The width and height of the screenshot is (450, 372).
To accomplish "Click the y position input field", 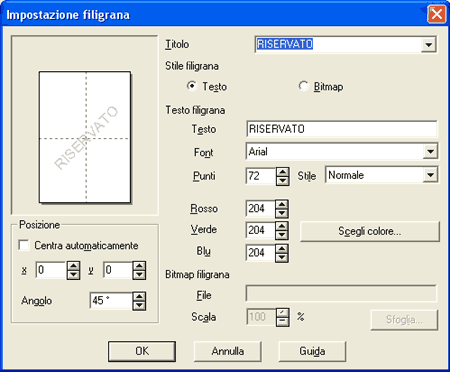I will click(118, 270).
